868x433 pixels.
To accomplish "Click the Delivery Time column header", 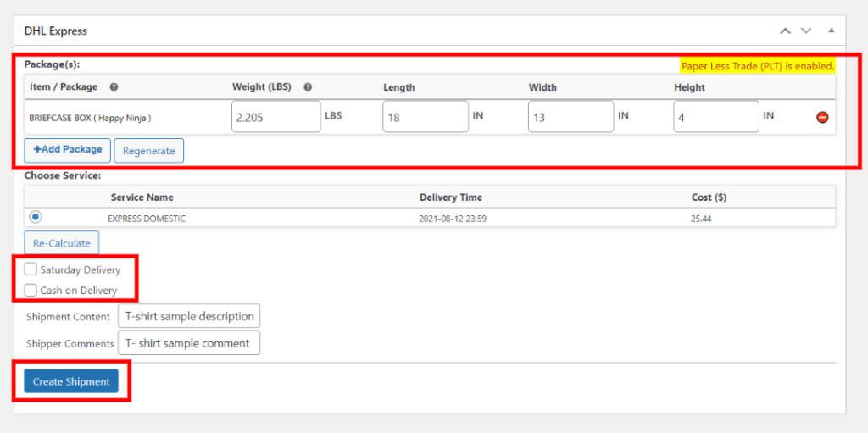I will 451,197.
